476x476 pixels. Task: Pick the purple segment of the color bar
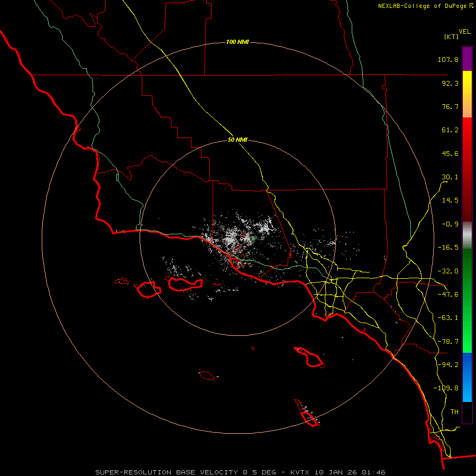(x=467, y=59)
